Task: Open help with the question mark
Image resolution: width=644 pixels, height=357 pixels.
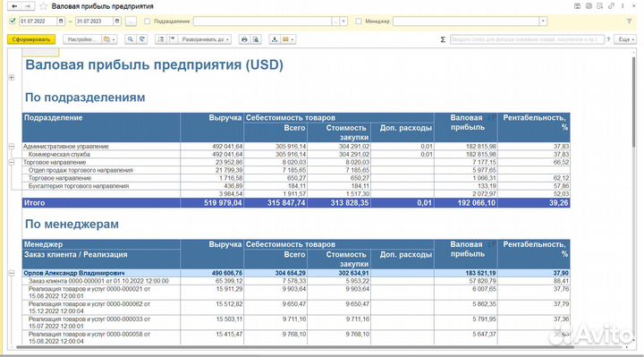Action: coord(608,39)
